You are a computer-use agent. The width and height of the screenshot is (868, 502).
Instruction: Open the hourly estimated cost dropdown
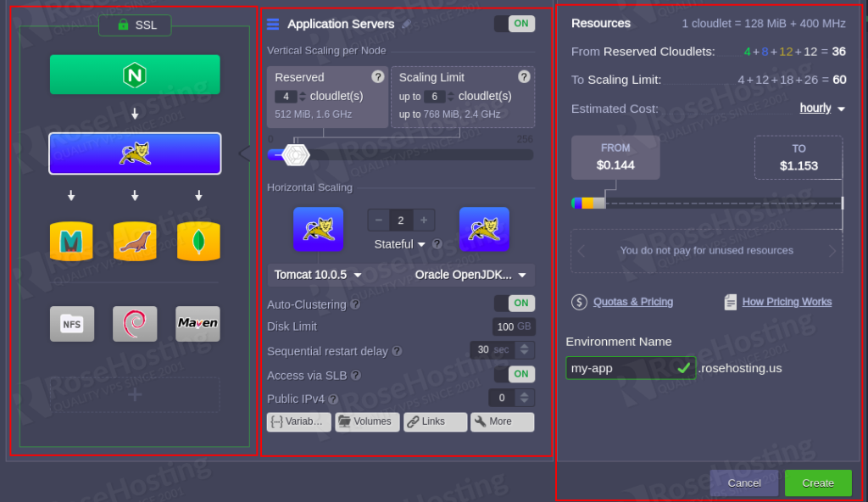[x=822, y=108]
